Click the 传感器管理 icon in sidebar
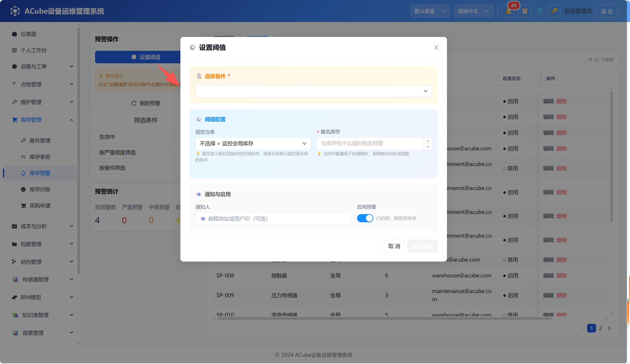The width and height of the screenshot is (630, 364). [x=15, y=280]
